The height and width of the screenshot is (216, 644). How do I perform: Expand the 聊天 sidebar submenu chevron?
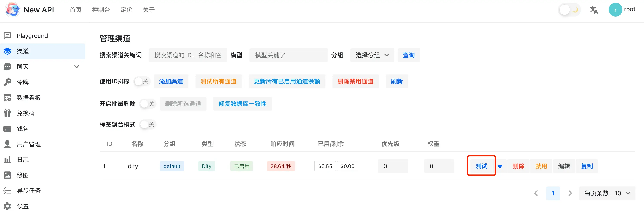(76, 67)
